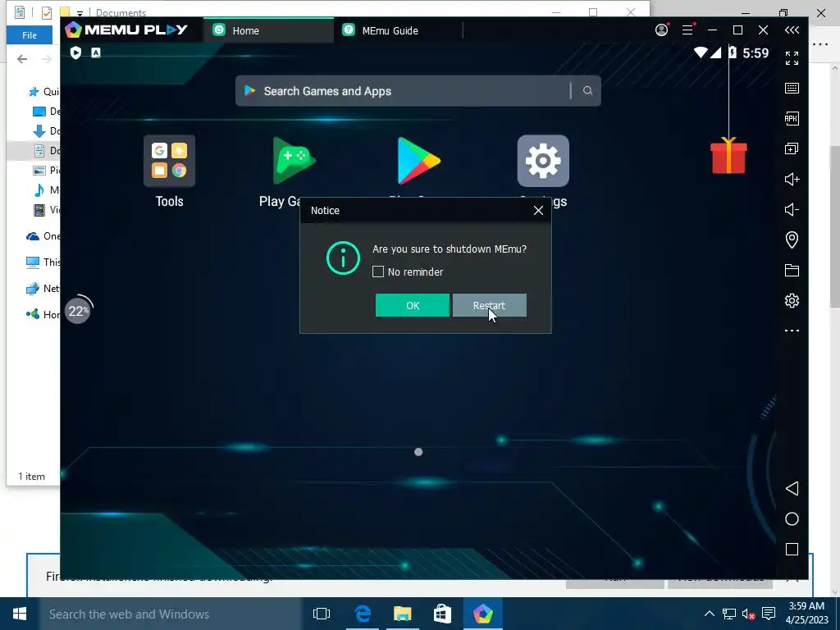Tap the Android back triangle button

792,488
